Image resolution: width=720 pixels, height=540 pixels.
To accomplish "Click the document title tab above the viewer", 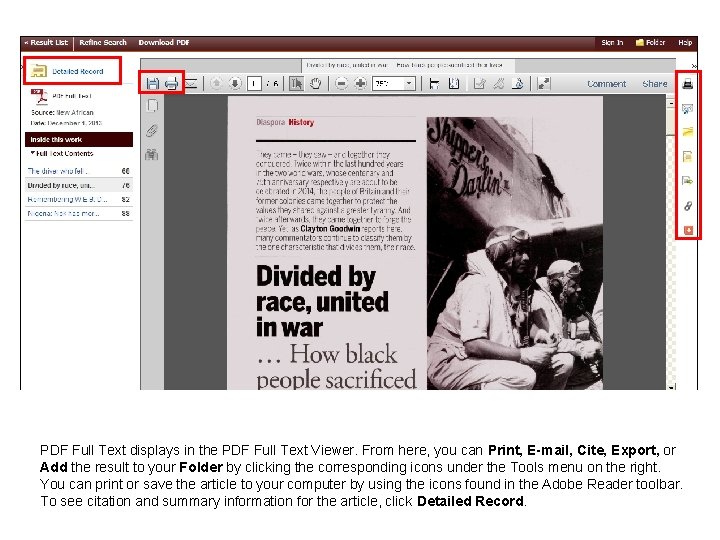I will click(x=408, y=65).
